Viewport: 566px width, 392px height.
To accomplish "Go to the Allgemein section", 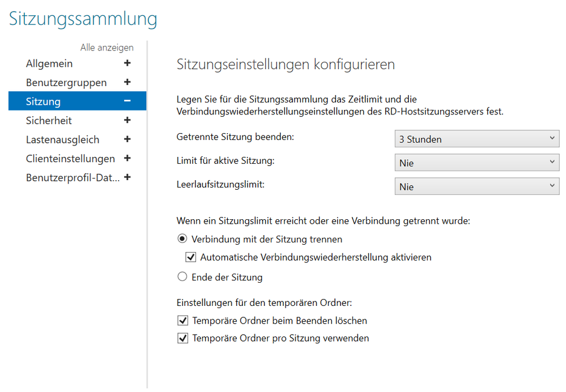I will [x=49, y=64].
